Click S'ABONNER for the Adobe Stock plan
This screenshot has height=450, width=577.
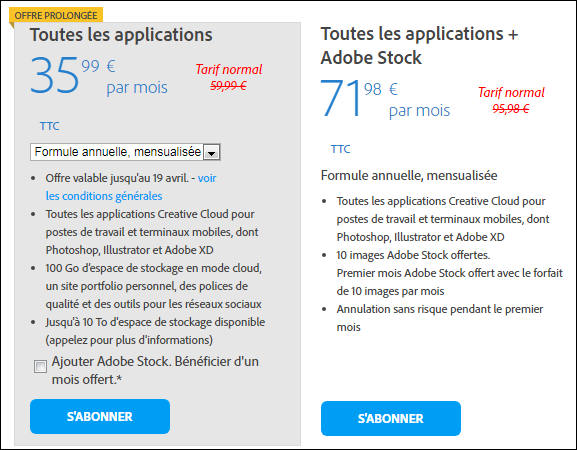click(x=391, y=418)
